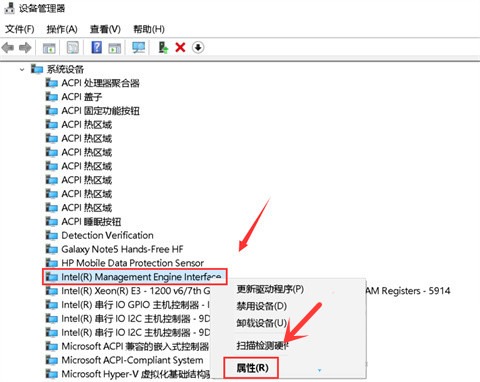Choose 禁用设备(D) from context menu
Screen dimensions: 480x382
262,306
